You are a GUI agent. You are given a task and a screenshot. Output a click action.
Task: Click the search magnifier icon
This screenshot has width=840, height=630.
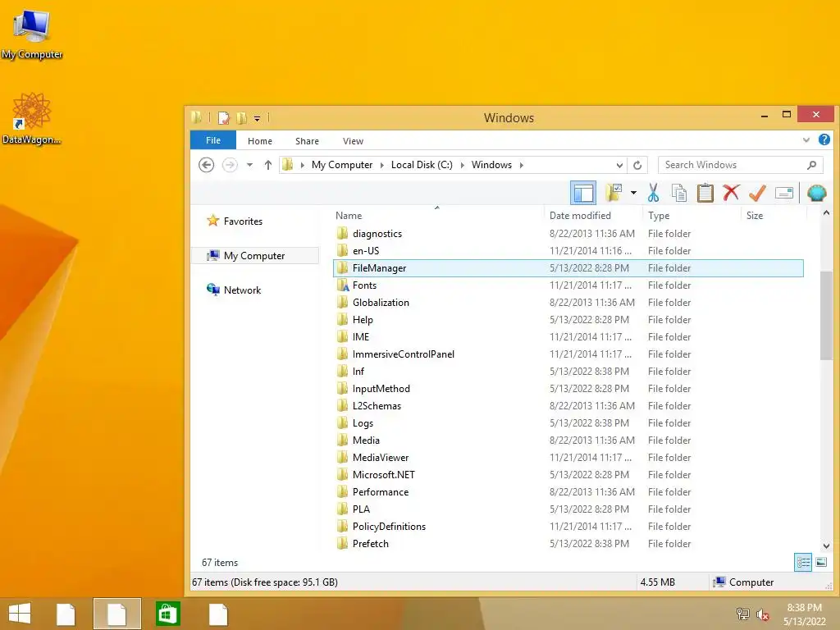[812, 165]
